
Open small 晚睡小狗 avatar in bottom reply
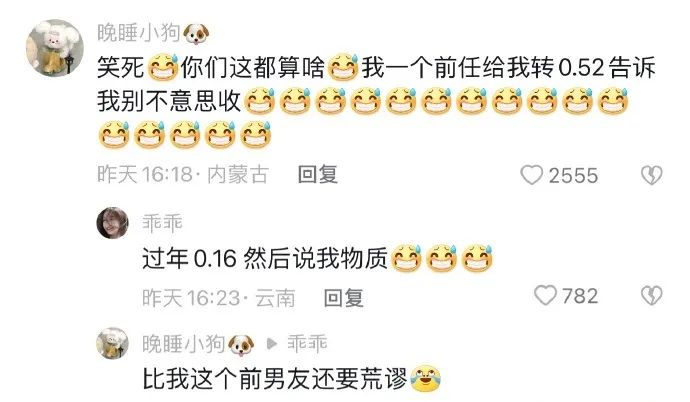(113, 343)
